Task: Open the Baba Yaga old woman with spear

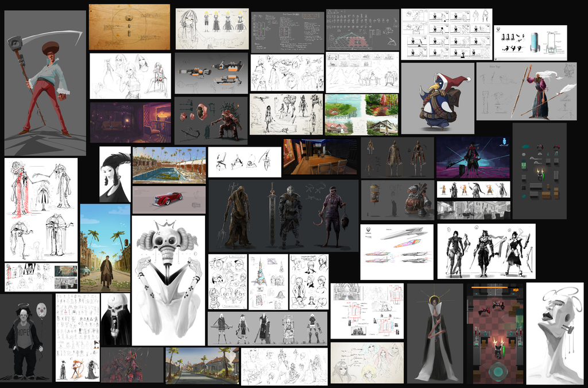Action: click(x=526, y=91)
